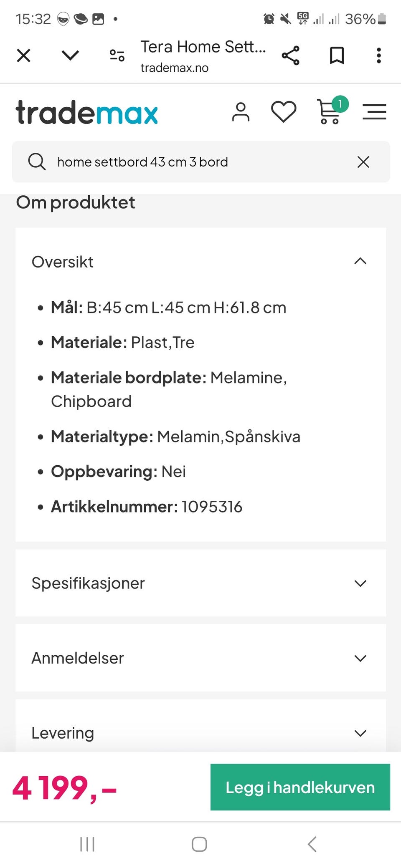Tap the minimize tab down-chevron
The image size is (401, 868).
[x=70, y=56]
